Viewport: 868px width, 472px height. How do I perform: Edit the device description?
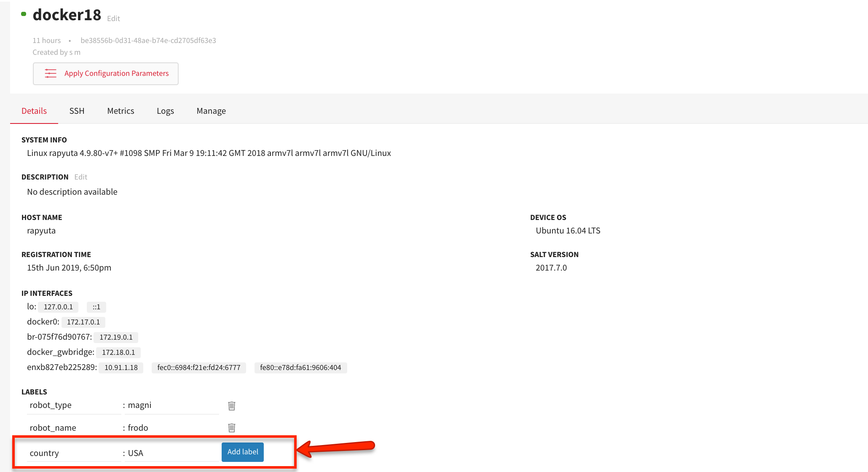coord(80,177)
